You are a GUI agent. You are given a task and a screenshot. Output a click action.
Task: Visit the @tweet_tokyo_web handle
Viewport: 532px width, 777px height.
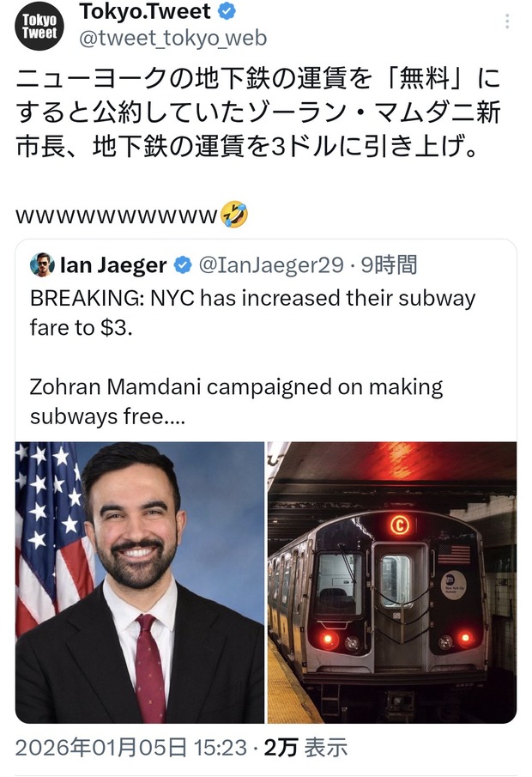tap(172, 38)
